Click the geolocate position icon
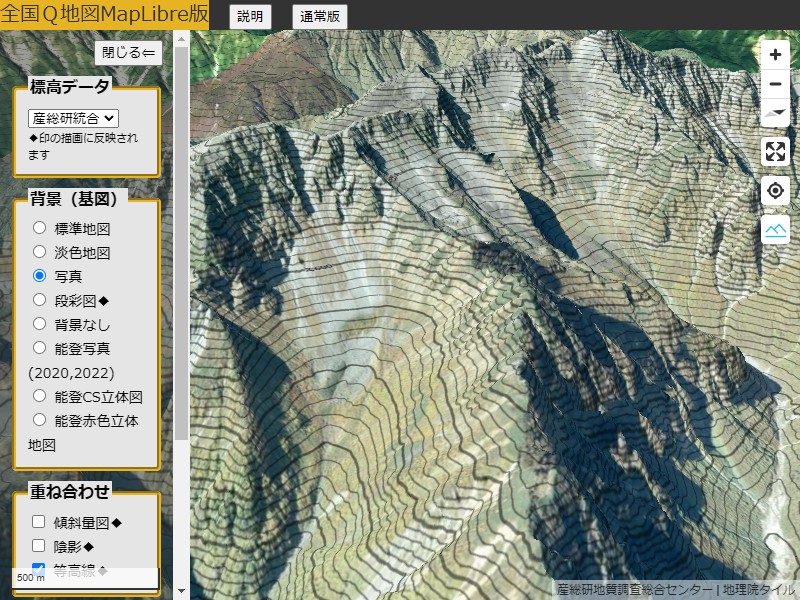 [775, 191]
